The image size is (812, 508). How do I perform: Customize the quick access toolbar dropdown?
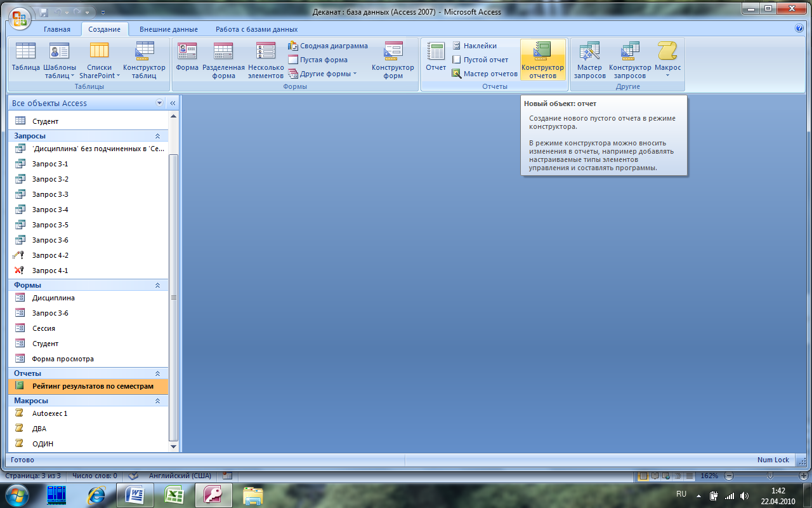coord(103,12)
